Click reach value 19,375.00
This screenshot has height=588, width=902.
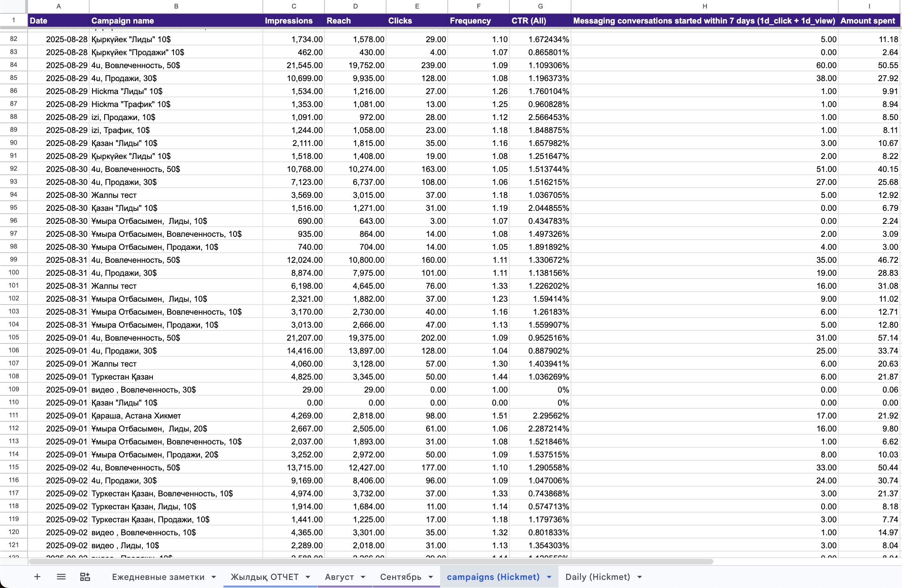tap(355, 338)
